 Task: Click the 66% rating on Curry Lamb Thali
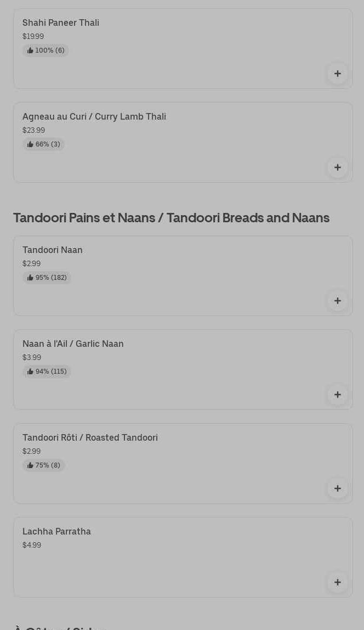click(43, 144)
